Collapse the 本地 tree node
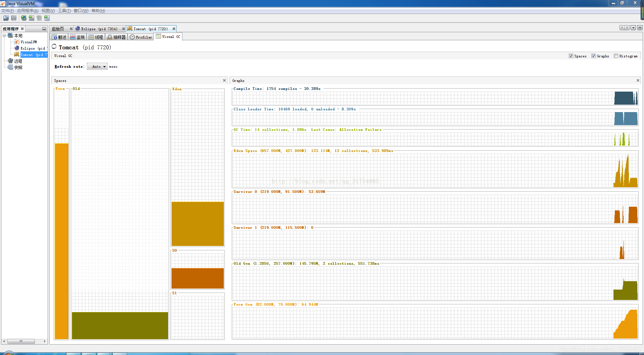The height and width of the screenshot is (355, 644). tap(4, 36)
